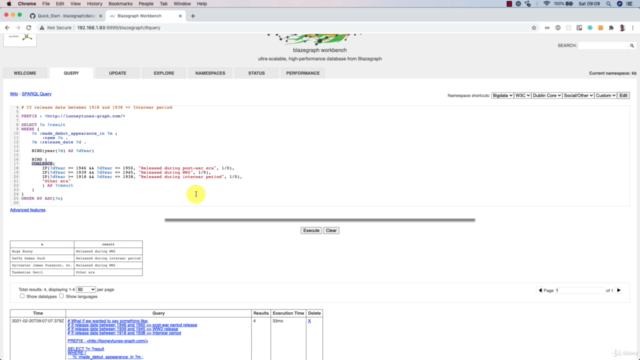Open the Notification Center icon
The width and height of the screenshot is (640, 360).
pyautogui.click(x=630, y=4)
